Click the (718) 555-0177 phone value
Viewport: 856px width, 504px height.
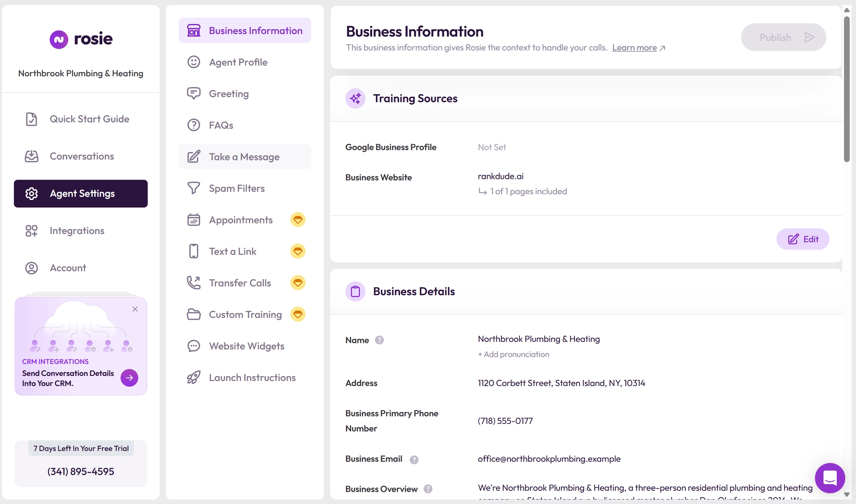[505, 421]
